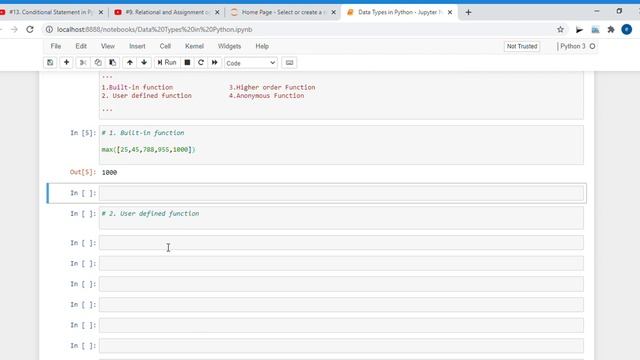Open the Help menu
Image resolution: width=640 pixels, height=360 pixels.
(x=262, y=46)
